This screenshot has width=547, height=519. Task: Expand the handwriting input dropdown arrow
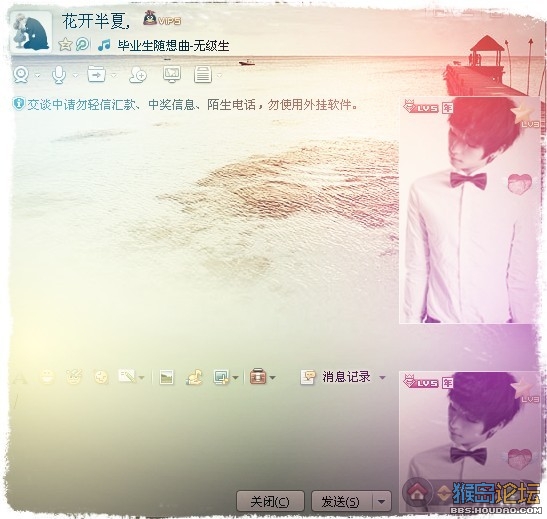click(141, 378)
